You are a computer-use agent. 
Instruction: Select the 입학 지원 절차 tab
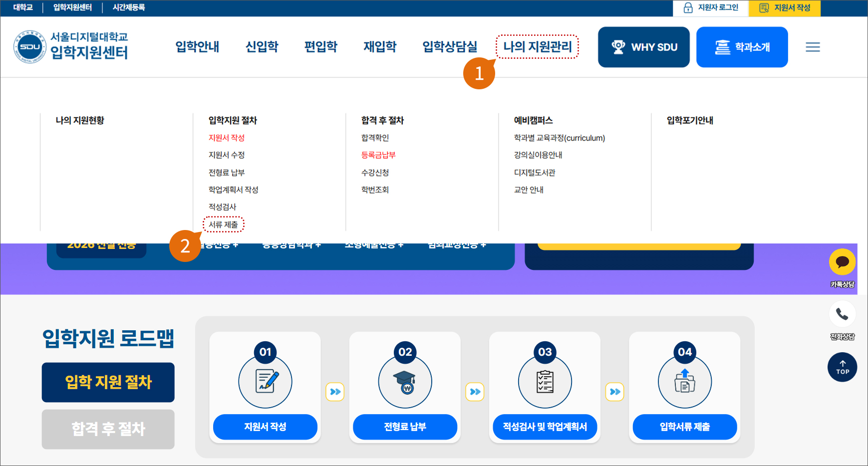pos(108,382)
